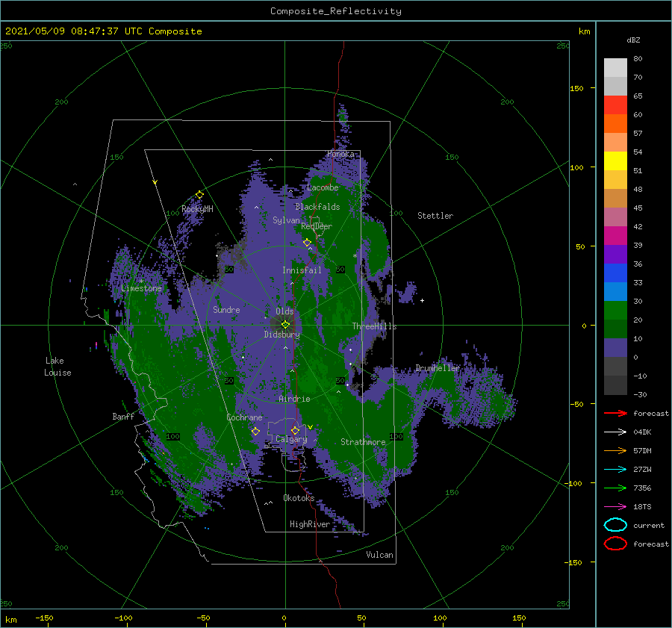Click the yellow diamond marker at Olds radar center
Image resolution: width=672 pixels, height=628 pixels.
[x=285, y=325]
